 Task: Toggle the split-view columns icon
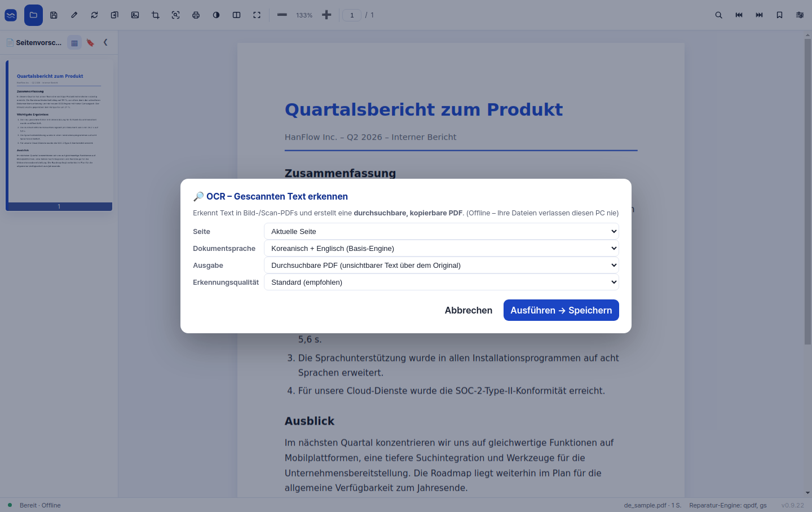(x=236, y=15)
